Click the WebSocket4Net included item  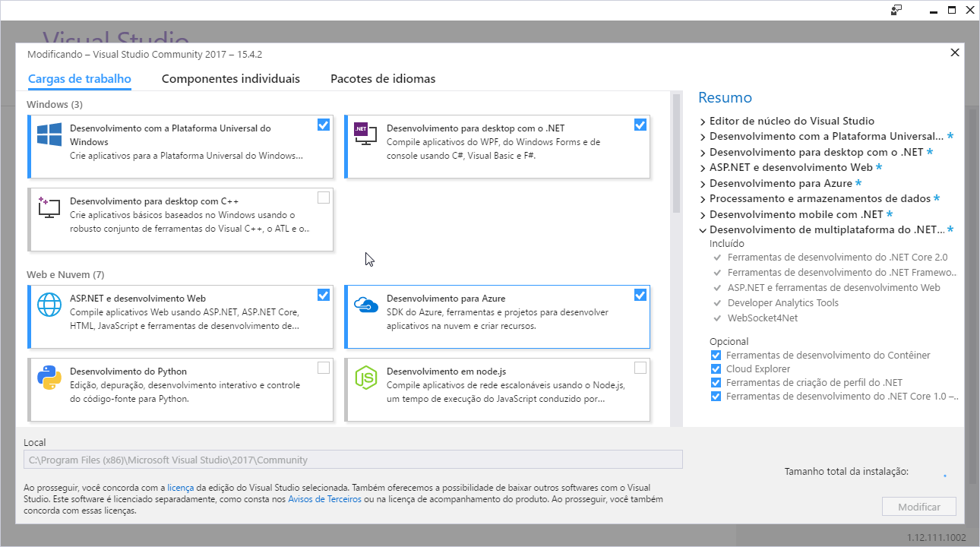click(763, 318)
